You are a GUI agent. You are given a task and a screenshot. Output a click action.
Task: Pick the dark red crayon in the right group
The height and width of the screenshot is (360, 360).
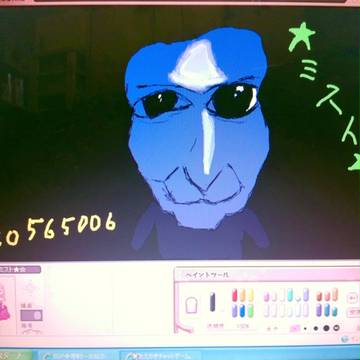319,296
